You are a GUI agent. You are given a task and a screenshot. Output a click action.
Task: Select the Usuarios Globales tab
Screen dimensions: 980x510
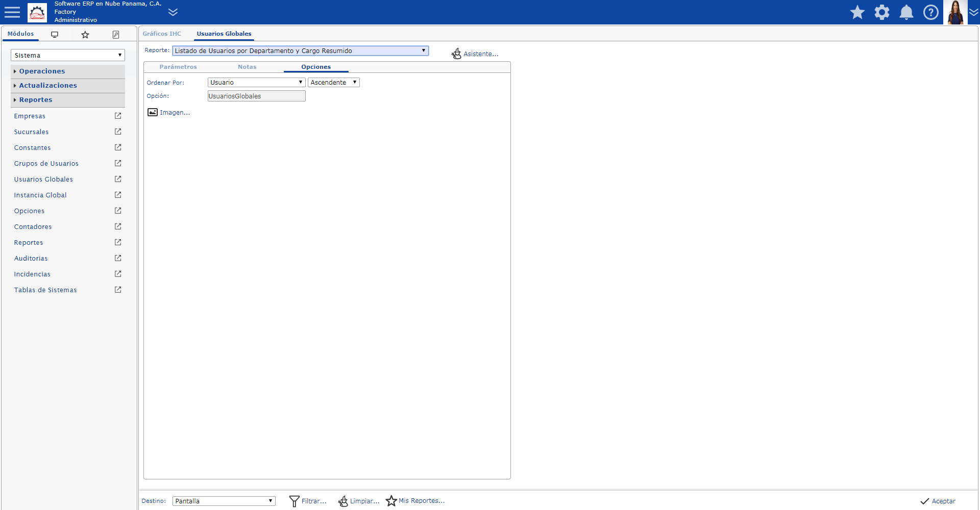click(x=224, y=34)
